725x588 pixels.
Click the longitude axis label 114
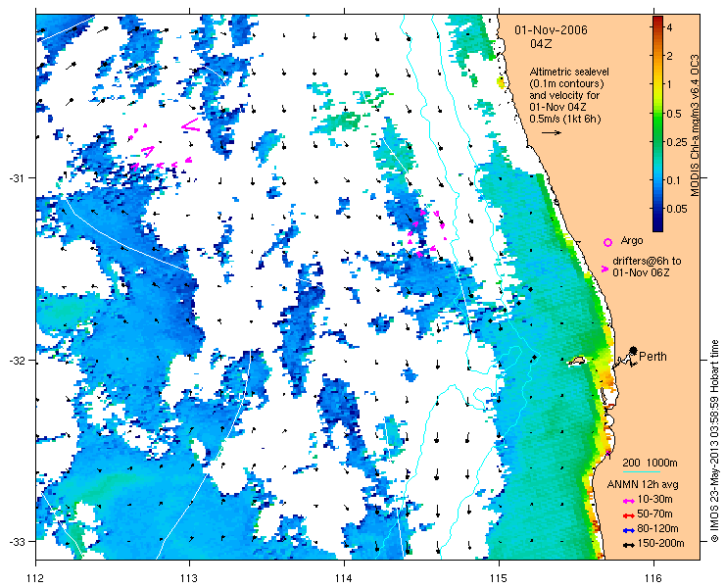344,578
